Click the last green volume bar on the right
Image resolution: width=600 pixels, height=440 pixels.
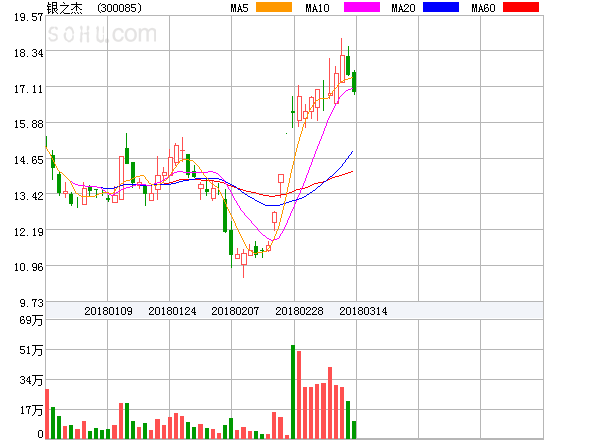(x=354, y=430)
